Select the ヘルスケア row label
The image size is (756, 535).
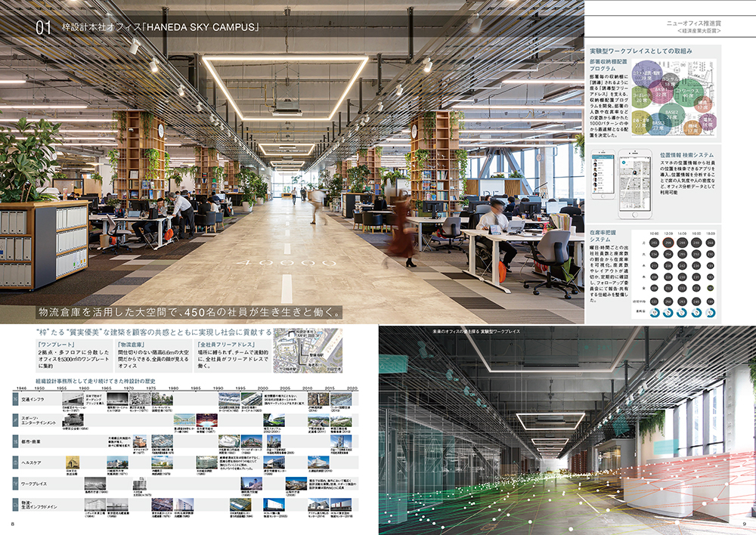31,462
